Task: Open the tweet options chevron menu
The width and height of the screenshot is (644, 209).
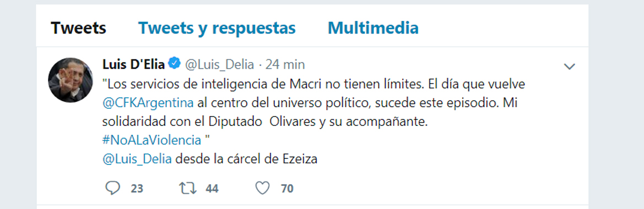Action: click(569, 67)
